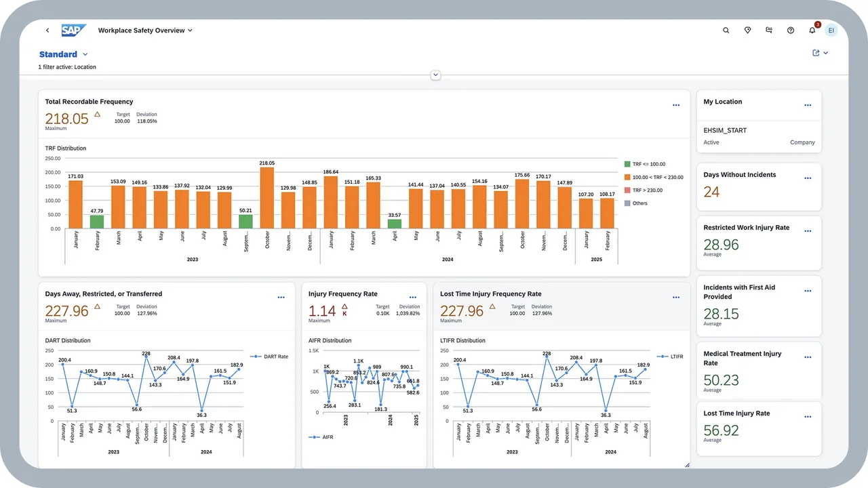Click the 218.05 KPI value

(67, 119)
